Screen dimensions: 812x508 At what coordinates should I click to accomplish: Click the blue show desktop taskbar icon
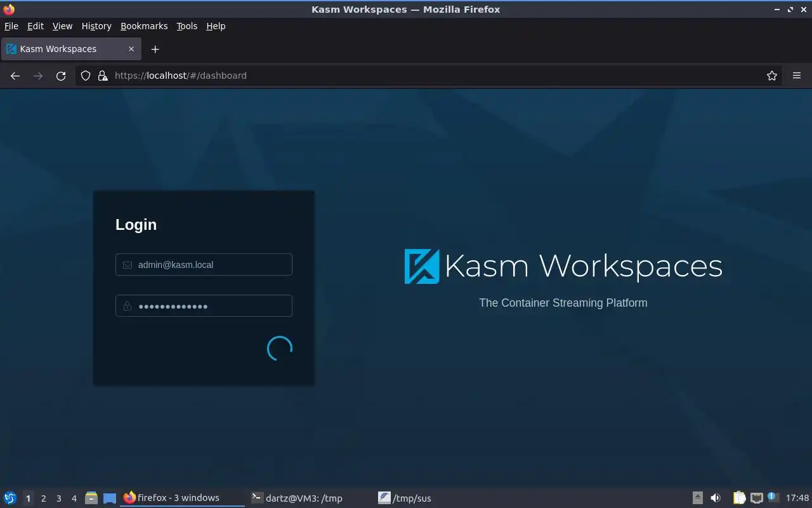(x=110, y=498)
